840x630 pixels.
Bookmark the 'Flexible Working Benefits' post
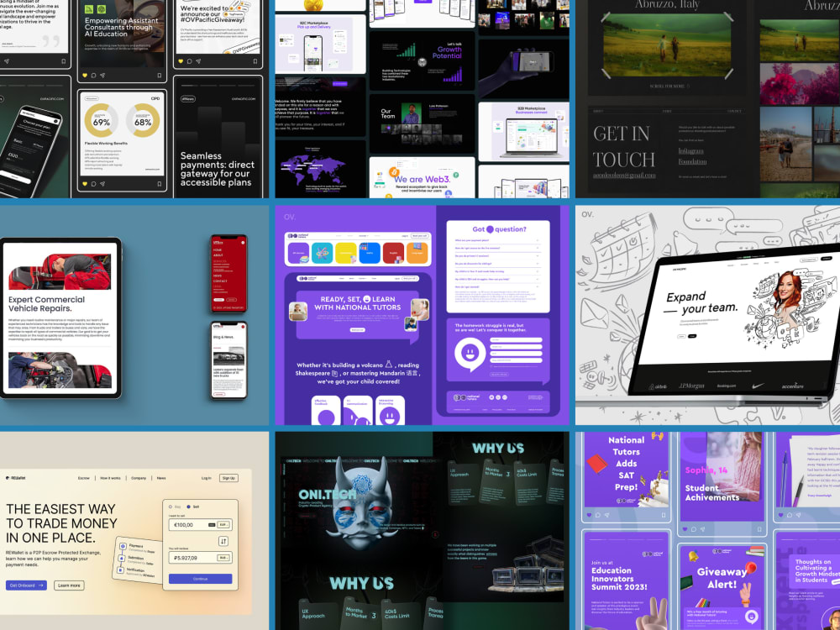[x=159, y=184]
